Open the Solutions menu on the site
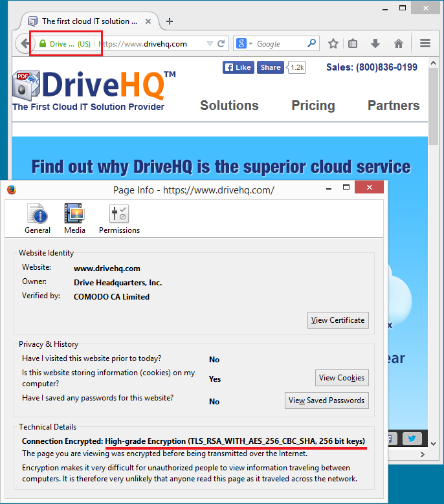This screenshot has width=444, height=504. click(229, 105)
